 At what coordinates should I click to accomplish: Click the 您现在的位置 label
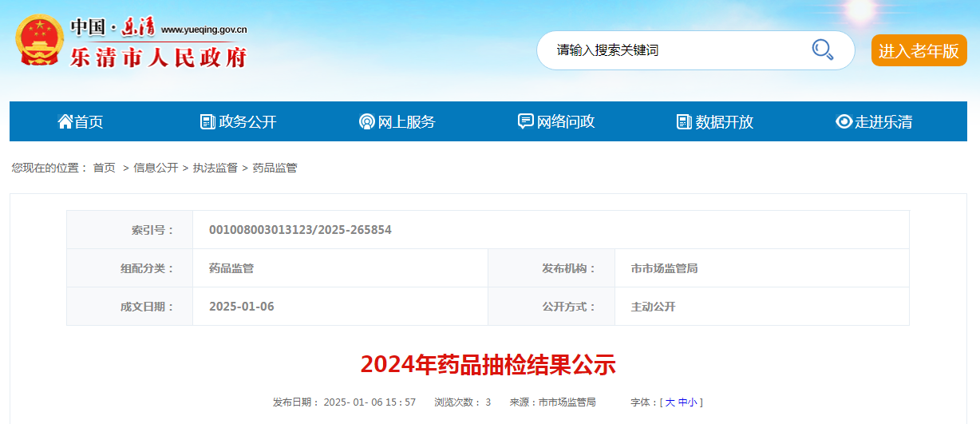pyautogui.click(x=49, y=168)
